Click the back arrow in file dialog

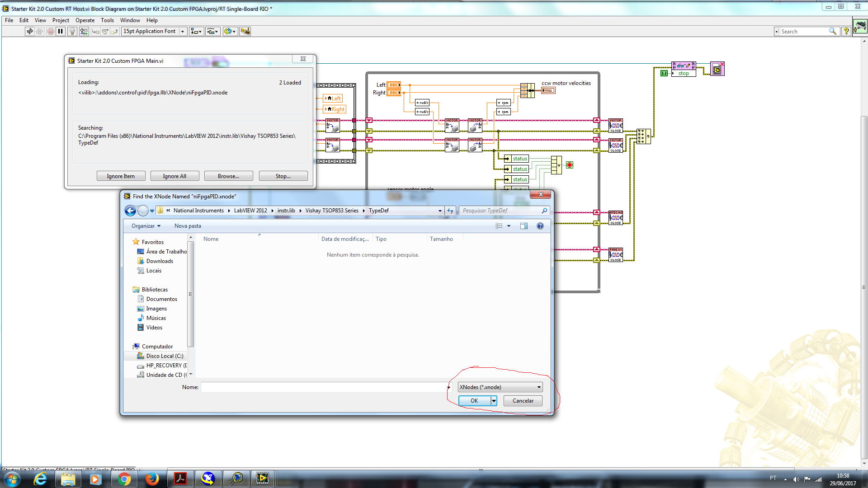(x=130, y=211)
